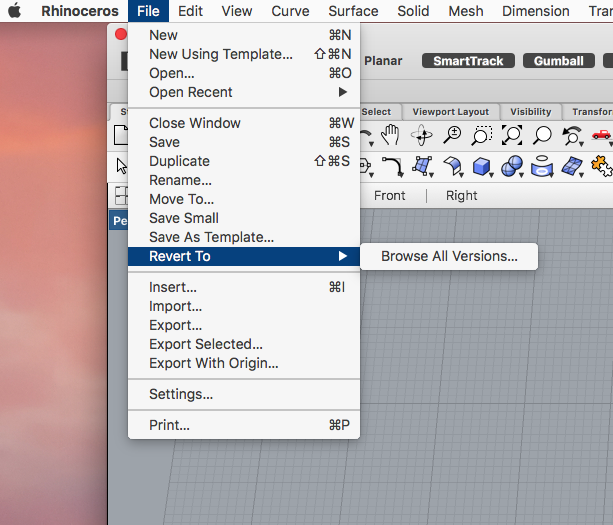
Task: Open the Curve menu
Action: (290, 11)
